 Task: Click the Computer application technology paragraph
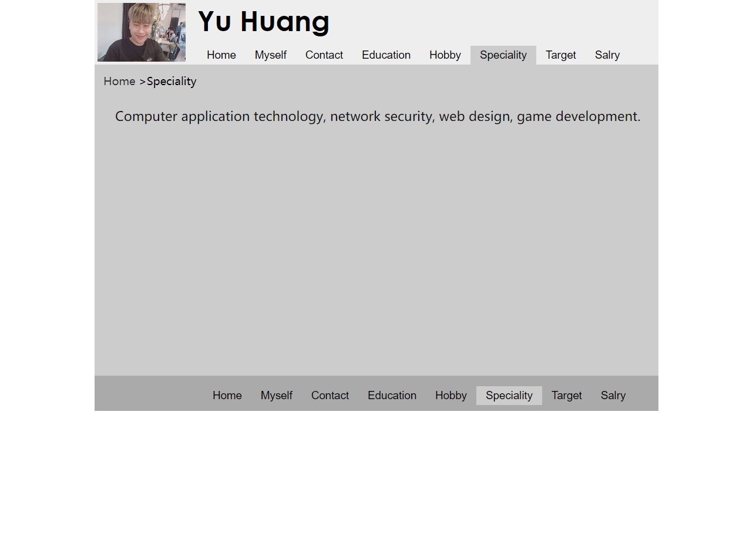pos(378,116)
